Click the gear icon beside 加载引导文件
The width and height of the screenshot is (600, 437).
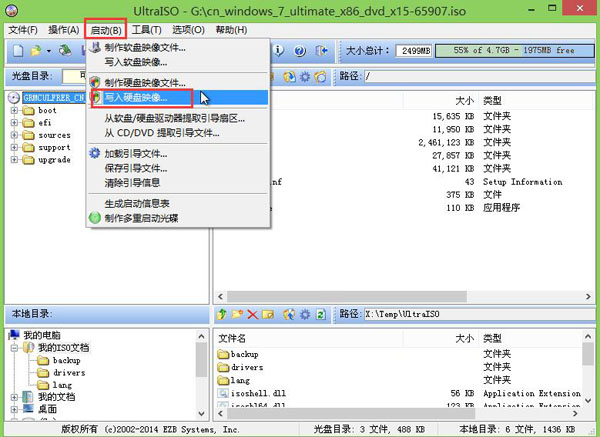[95, 153]
